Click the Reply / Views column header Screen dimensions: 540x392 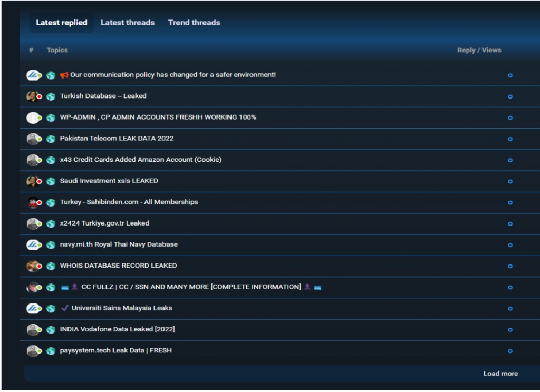point(479,50)
